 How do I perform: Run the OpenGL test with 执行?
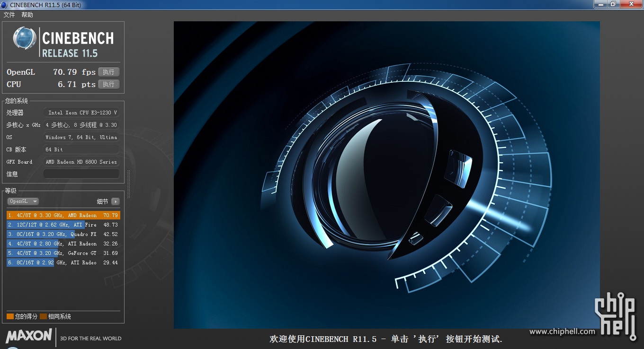pyautogui.click(x=108, y=72)
